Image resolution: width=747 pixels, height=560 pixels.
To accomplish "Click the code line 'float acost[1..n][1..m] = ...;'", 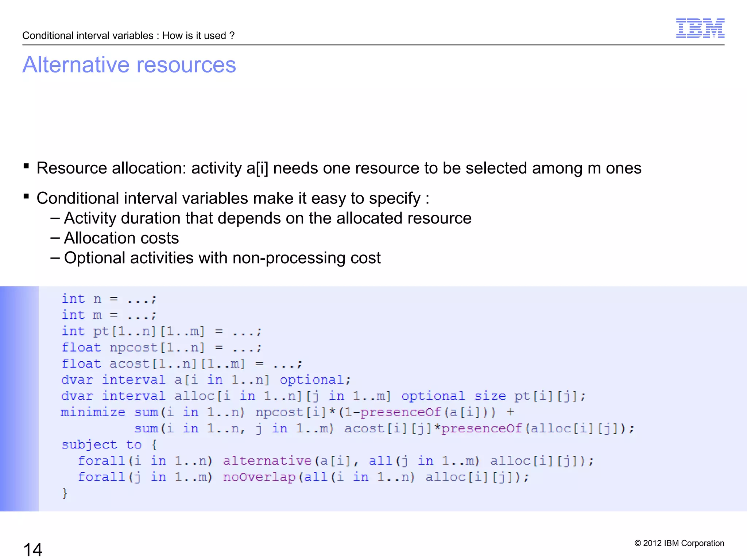I will pyautogui.click(x=182, y=363).
